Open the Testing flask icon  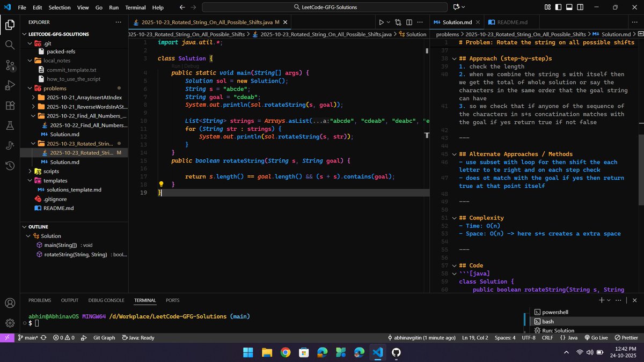(10, 125)
